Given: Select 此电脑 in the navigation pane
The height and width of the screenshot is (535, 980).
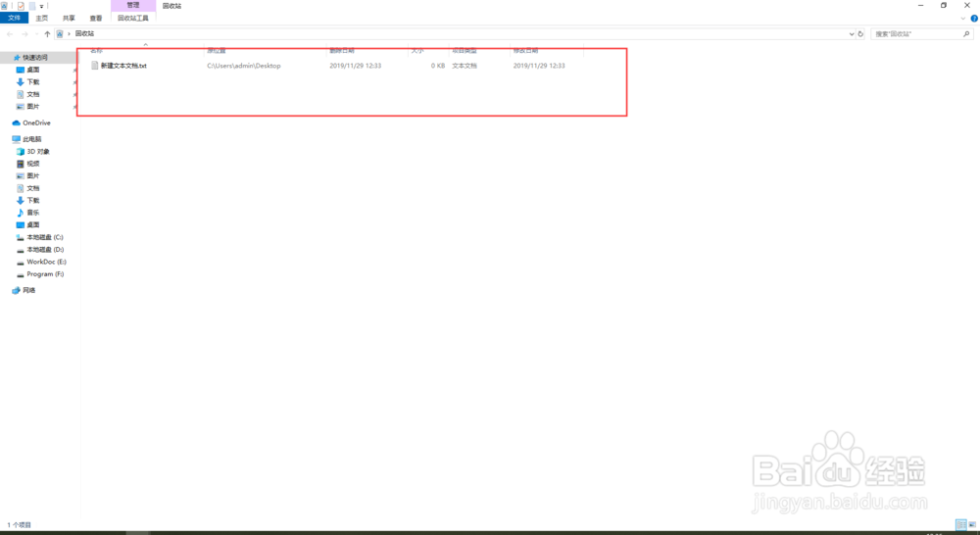Looking at the screenshot, I should pos(32,139).
